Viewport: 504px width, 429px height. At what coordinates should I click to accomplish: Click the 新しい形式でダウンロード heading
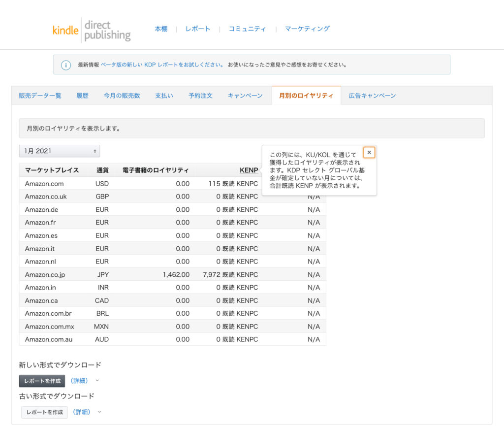[60, 365]
